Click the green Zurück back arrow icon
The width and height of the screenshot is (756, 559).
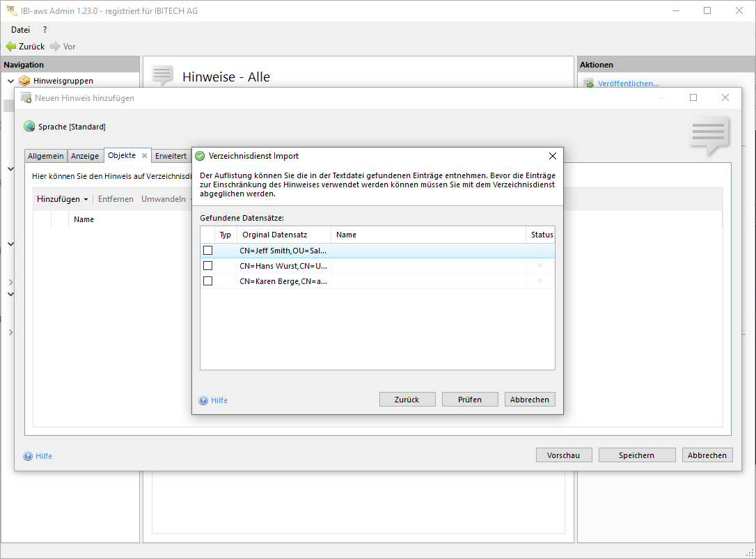(10, 47)
